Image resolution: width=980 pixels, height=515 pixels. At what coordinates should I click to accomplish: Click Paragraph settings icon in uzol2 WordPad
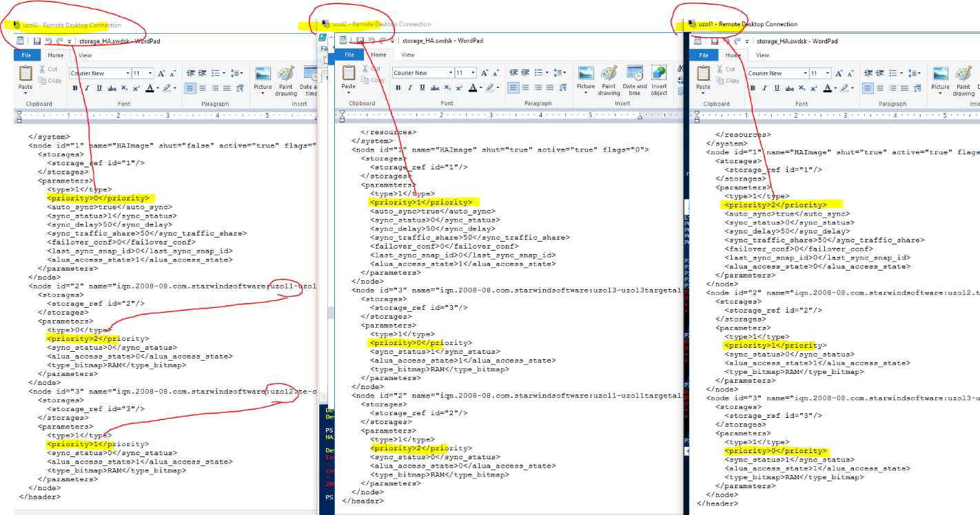562,87
